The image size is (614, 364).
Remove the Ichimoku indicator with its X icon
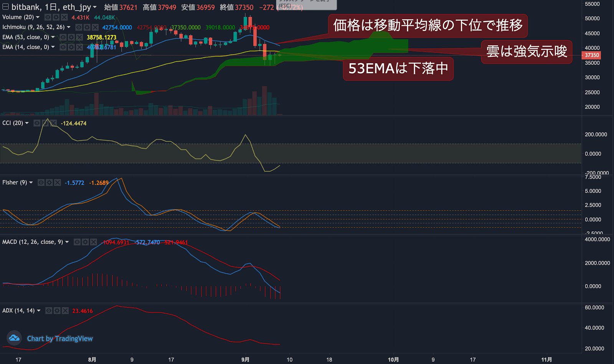[95, 27]
